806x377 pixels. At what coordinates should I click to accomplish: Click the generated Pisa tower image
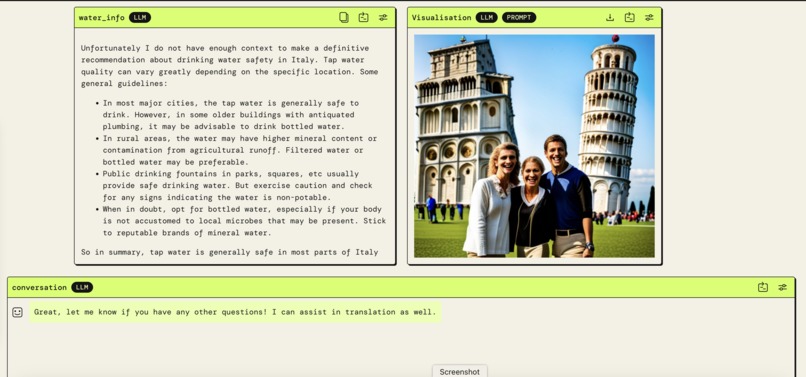pyautogui.click(x=534, y=146)
